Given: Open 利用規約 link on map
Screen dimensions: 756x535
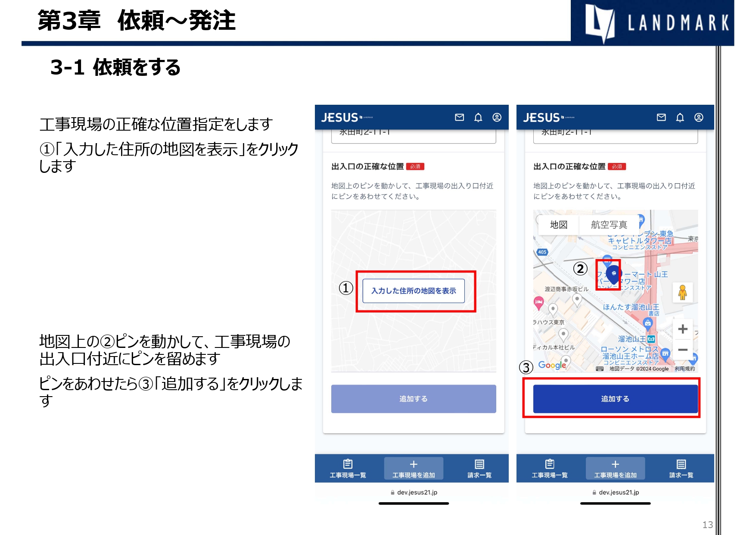Looking at the screenshot, I should 684,369.
